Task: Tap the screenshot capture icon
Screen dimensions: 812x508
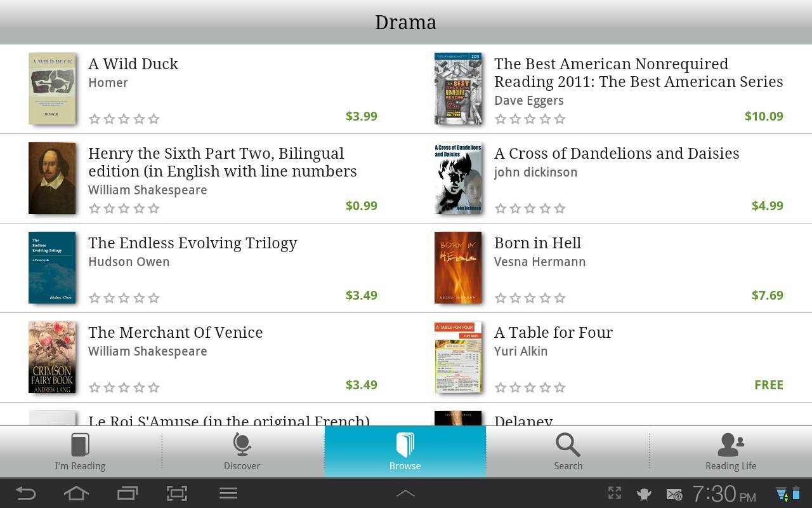Action: pyautogui.click(x=177, y=493)
